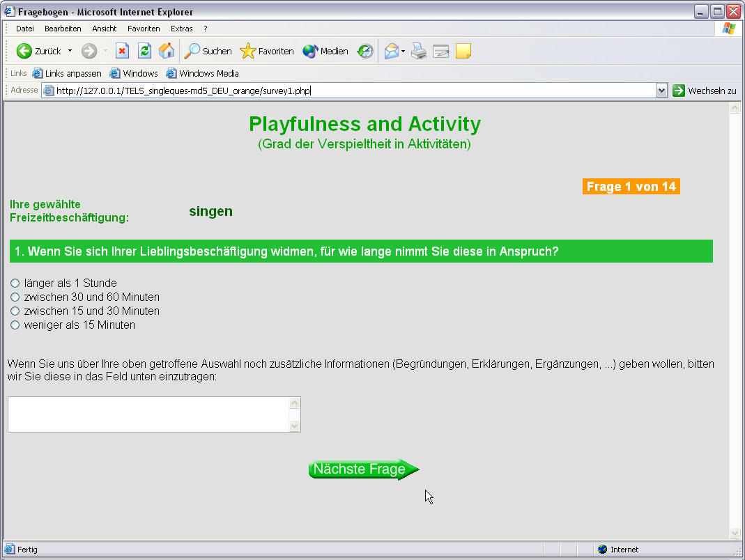Click the History clock icon
Viewport: 745px width, 560px height.
coord(365,51)
